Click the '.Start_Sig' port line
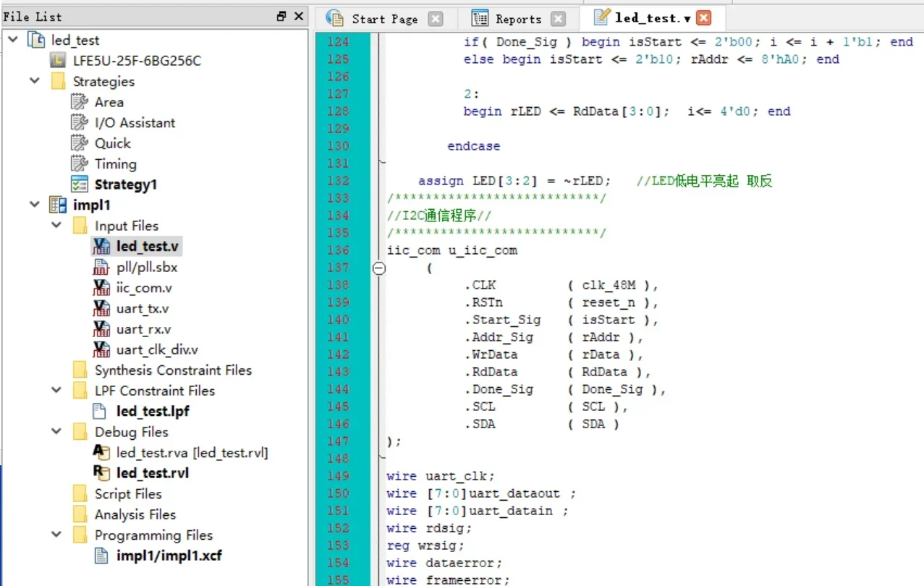Screen dimensions: 924x586 click(x=561, y=320)
